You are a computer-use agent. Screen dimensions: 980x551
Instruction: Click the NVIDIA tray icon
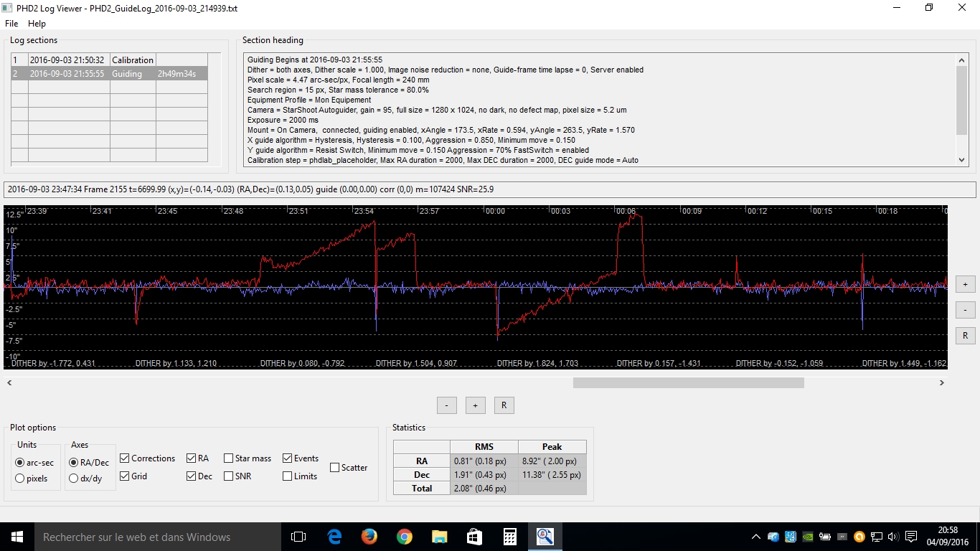[808, 537]
